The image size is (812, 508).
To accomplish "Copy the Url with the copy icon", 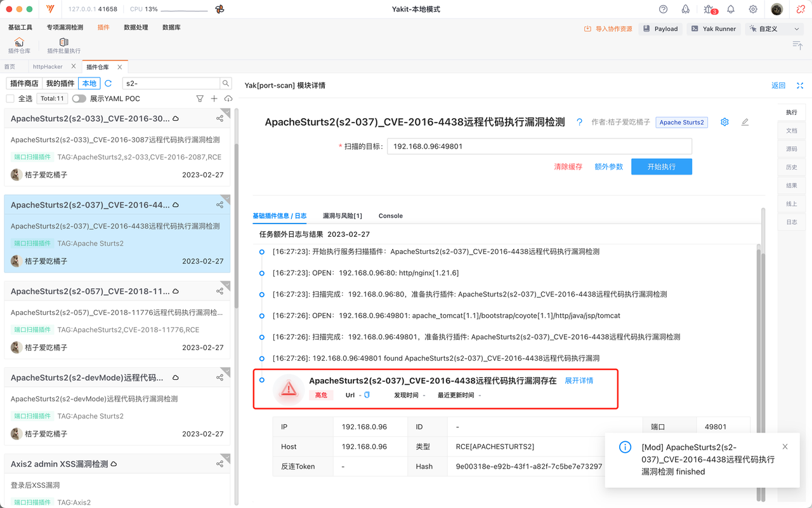I will [367, 395].
